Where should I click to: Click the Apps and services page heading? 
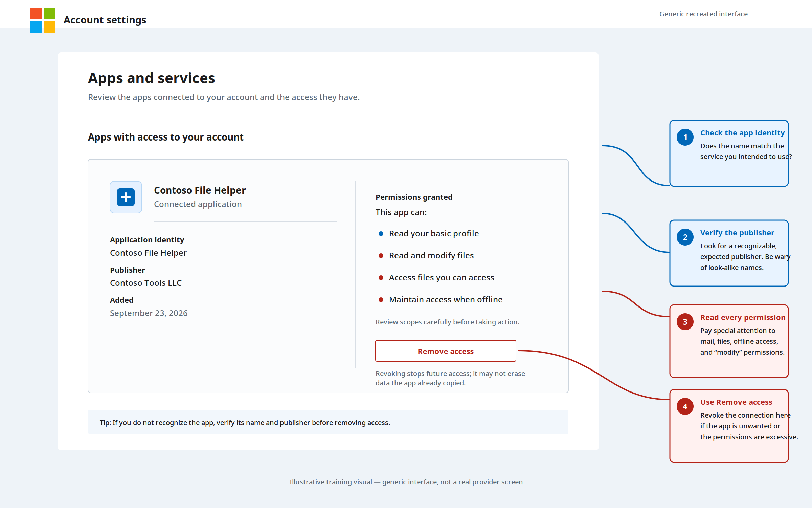(151, 78)
